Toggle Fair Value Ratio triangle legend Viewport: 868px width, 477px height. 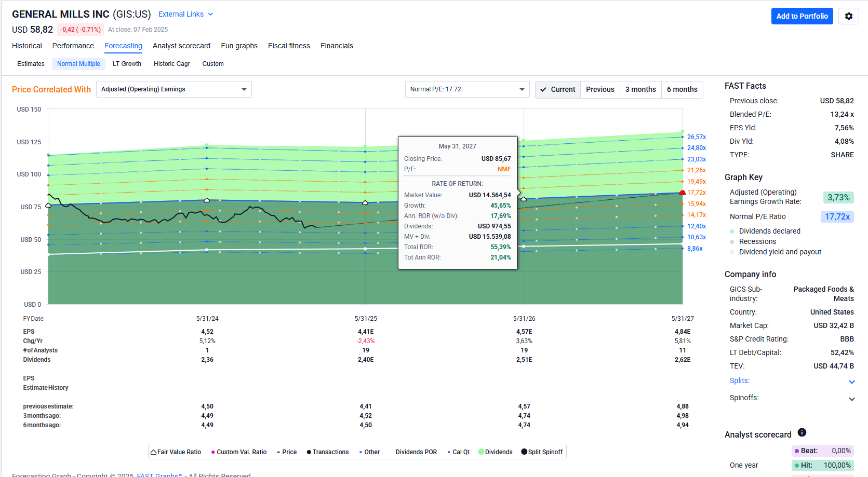176,452
